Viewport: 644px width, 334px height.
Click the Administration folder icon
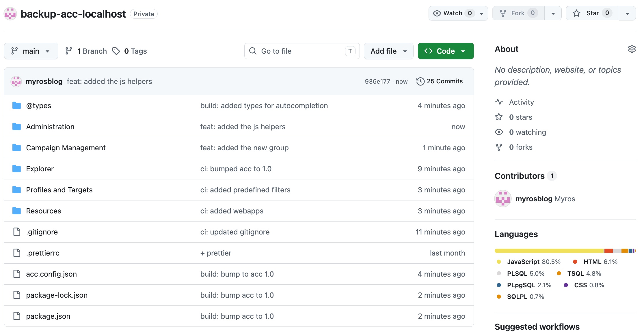pyautogui.click(x=17, y=127)
